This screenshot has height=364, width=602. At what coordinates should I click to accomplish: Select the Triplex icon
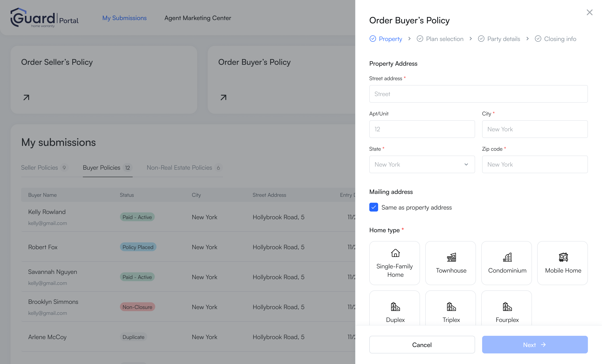click(451, 306)
